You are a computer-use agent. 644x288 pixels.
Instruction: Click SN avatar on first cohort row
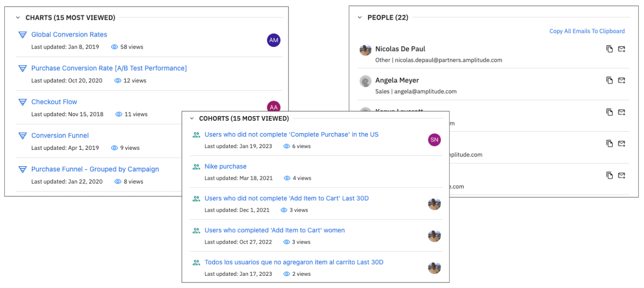click(x=434, y=140)
